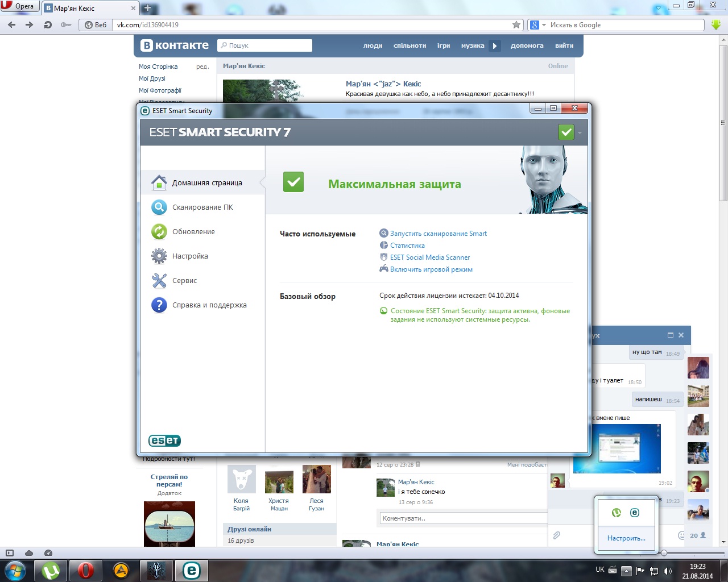The width and height of the screenshot is (728, 582).
Task: Click the ESET icon in tray popup
Action: click(635, 513)
